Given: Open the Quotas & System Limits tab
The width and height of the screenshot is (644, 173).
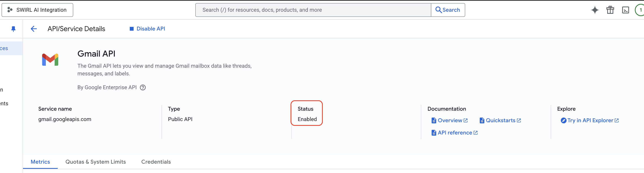Looking at the screenshot, I should 95,162.
